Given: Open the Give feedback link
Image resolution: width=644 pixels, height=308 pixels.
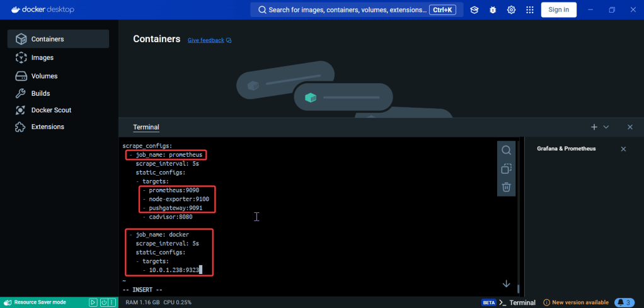Looking at the screenshot, I should pos(206,40).
